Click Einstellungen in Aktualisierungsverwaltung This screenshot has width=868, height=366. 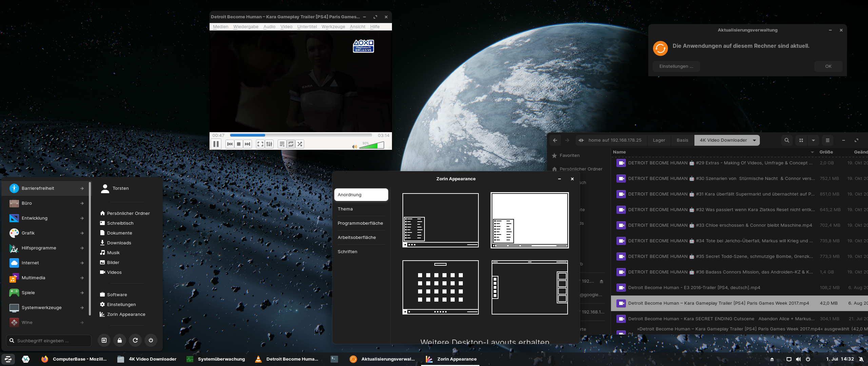click(x=676, y=66)
